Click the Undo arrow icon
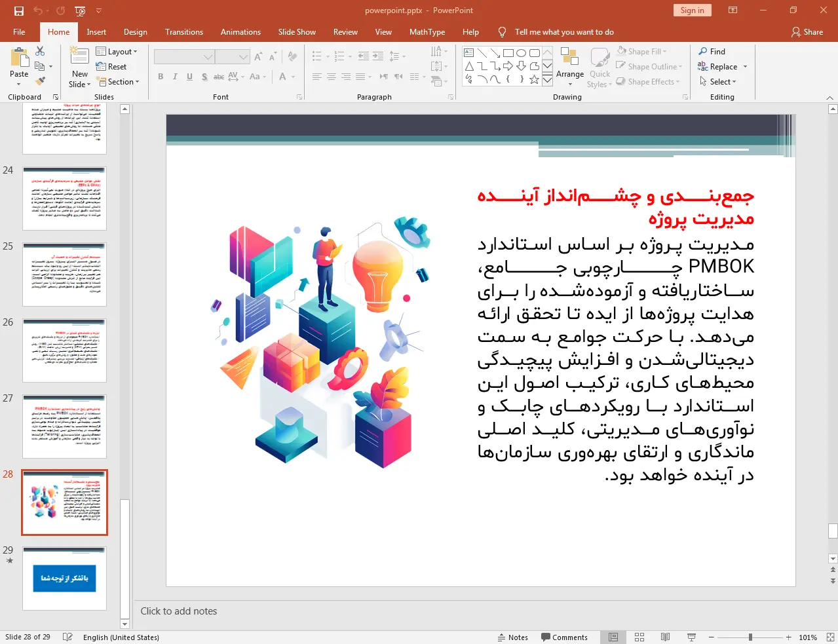This screenshot has height=644, width=838. [38, 10]
